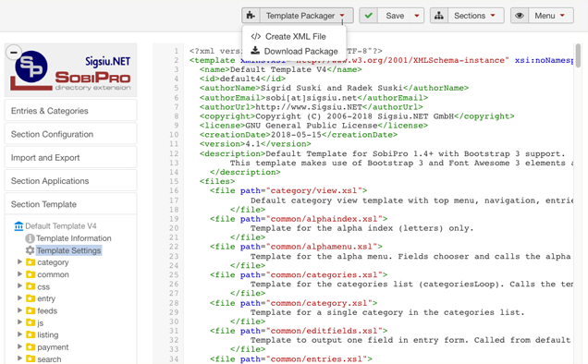Click the Default Template V4 institution icon
Screen dimensions: 588x364
18,226
